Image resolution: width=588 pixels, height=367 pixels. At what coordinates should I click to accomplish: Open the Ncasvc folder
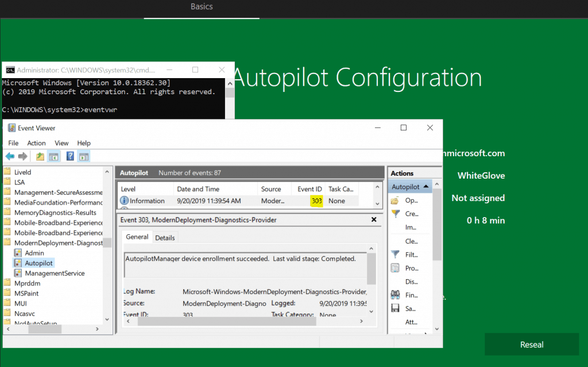[x=24, y=314]
